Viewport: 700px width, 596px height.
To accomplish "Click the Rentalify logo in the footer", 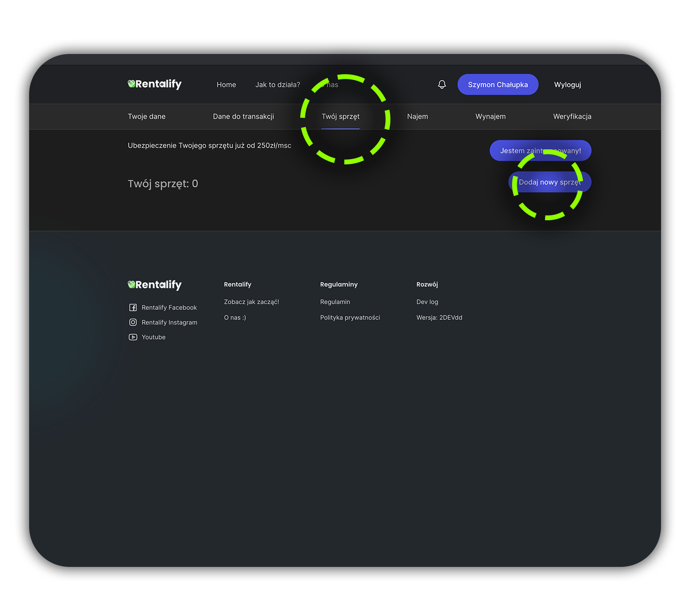I will pyautogui.click(x=155, y=285).
